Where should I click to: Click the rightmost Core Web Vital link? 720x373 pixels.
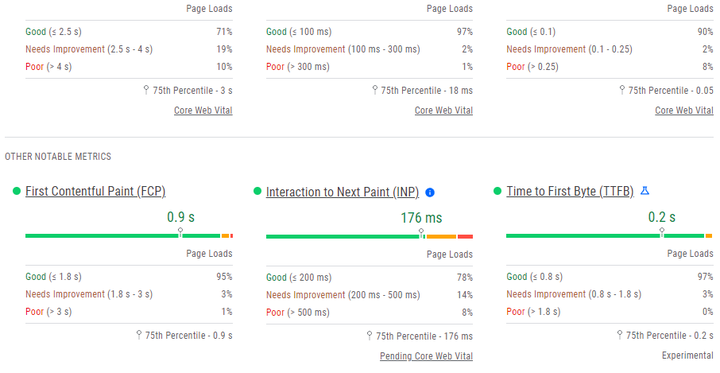tap(684, 110)
